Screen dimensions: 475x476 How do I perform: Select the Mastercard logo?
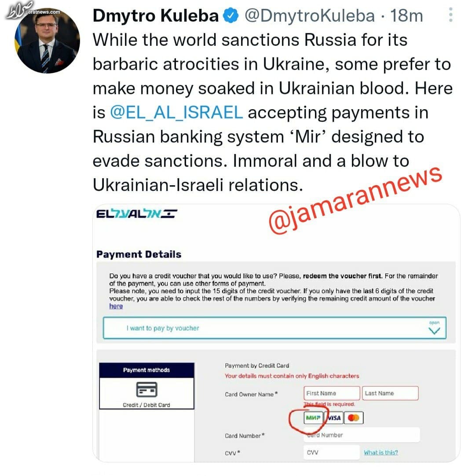coord(354,418)
